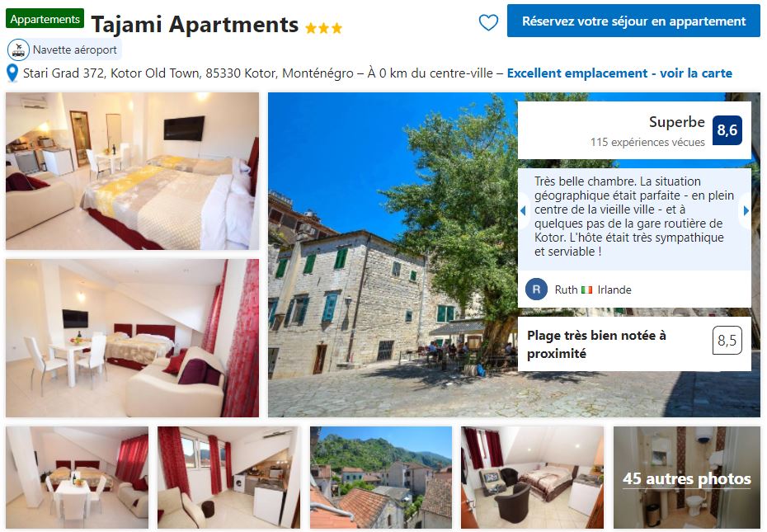Open the rooftops and mountain view photo
The height and width of the screenshot is (532, 767).
(381, 478)
